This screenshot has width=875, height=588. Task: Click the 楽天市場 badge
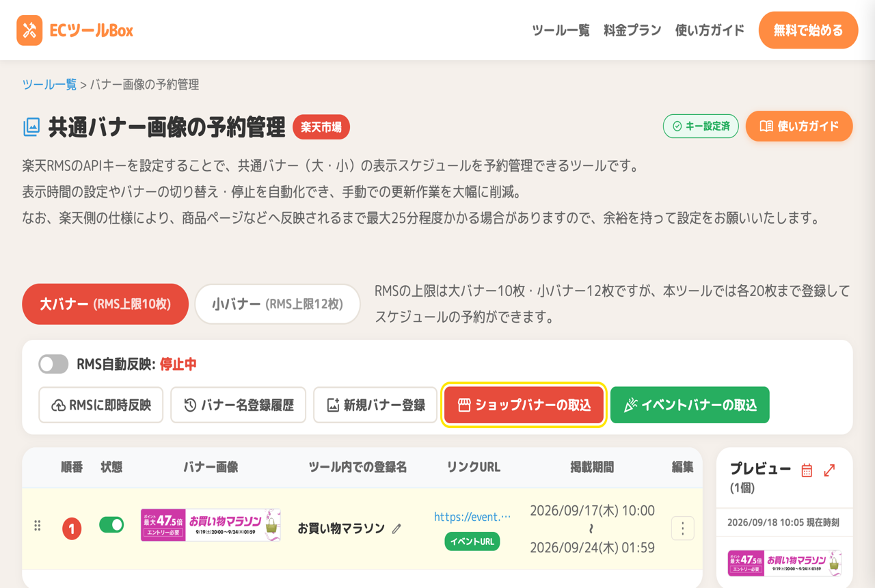pyautogui.click(x=321, y=127)
